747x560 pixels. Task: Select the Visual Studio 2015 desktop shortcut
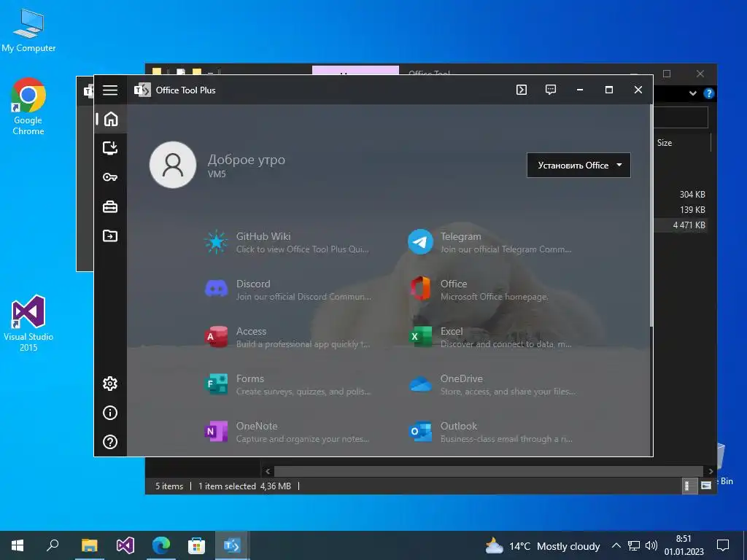(x=28, y=324)
